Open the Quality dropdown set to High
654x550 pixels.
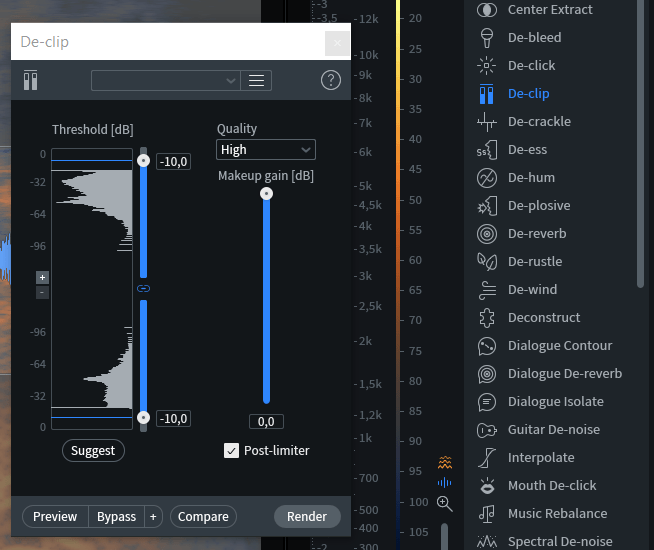pyautogui.click(x=266, y=150)
